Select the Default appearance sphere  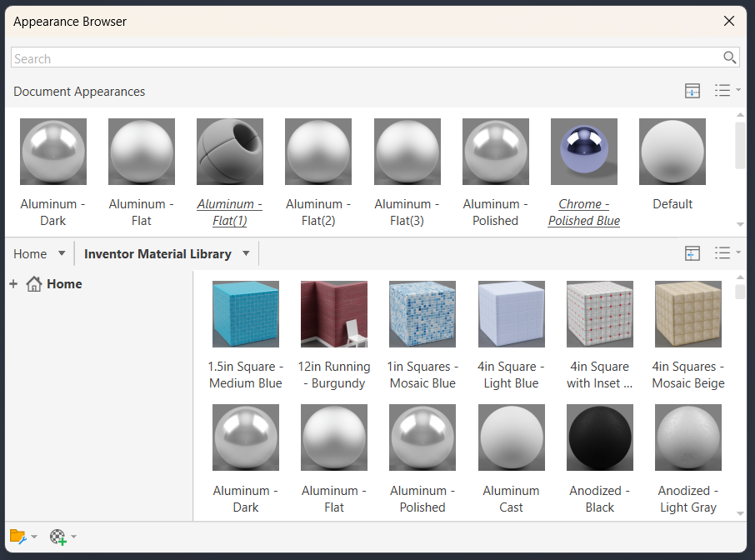pos(672,152)
